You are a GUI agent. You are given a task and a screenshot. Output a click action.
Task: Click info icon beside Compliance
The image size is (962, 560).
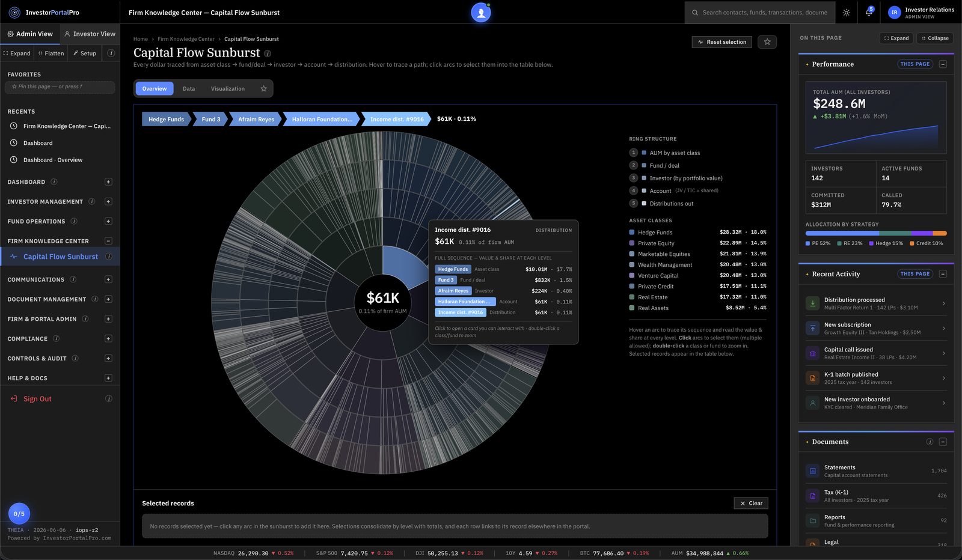[x=57, y=338]
